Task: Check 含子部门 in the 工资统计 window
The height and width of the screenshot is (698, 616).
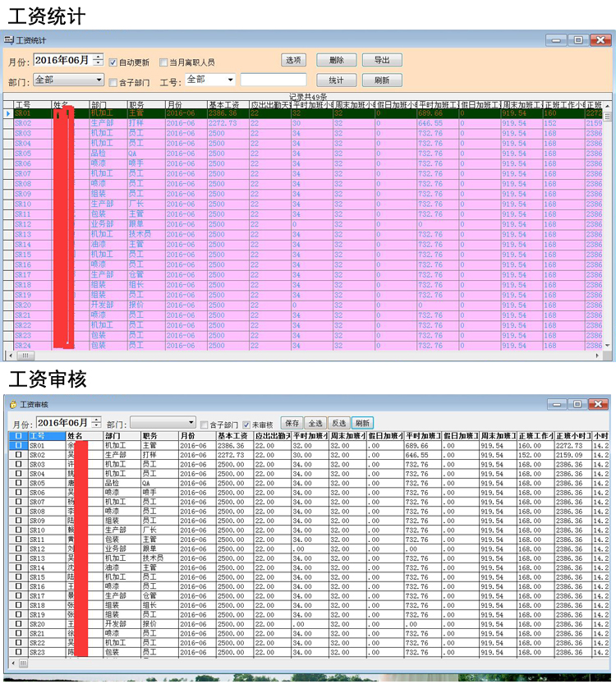Action: pos(113,82)
